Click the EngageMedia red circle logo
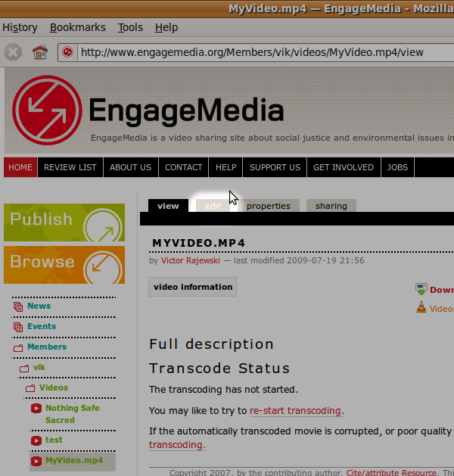The image size is (454, 476). pyautogui.click(x=47, y=110)
